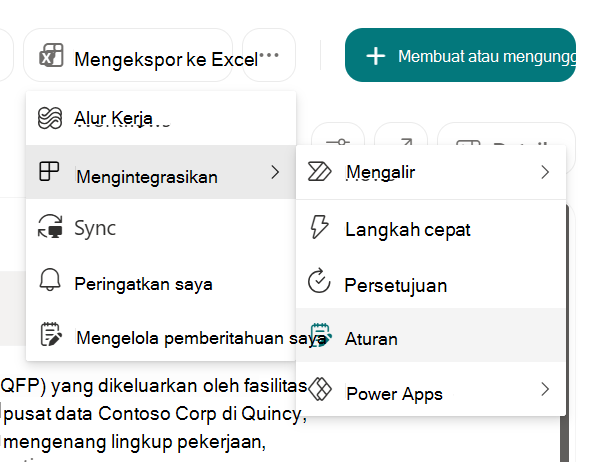The width and height of the screenshot is (616, 462).
Task: Click the Alur Kerja workflow icon
Action: coord(50,118)
